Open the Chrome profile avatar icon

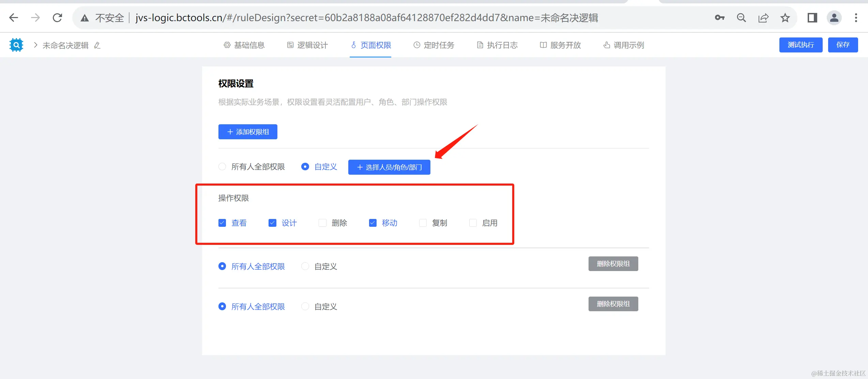(x=834, y=18)
